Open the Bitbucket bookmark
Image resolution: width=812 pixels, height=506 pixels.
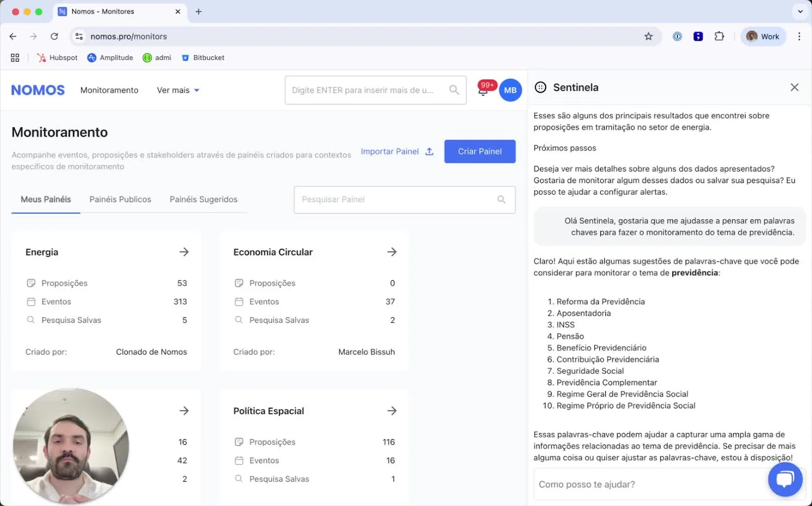point(203,58)
